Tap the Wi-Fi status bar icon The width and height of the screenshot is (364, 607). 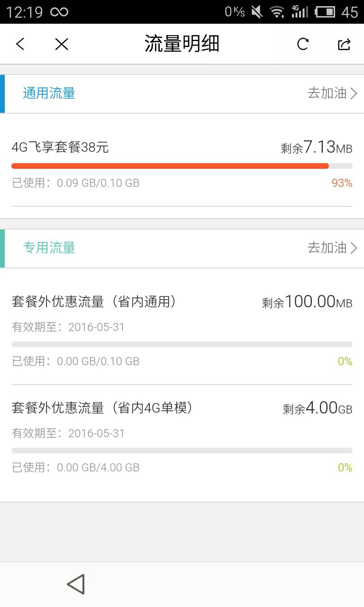277,12
